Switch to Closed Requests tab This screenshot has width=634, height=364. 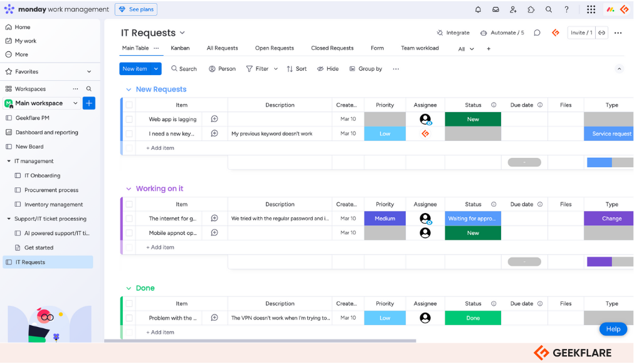click(x=332, y=48)
